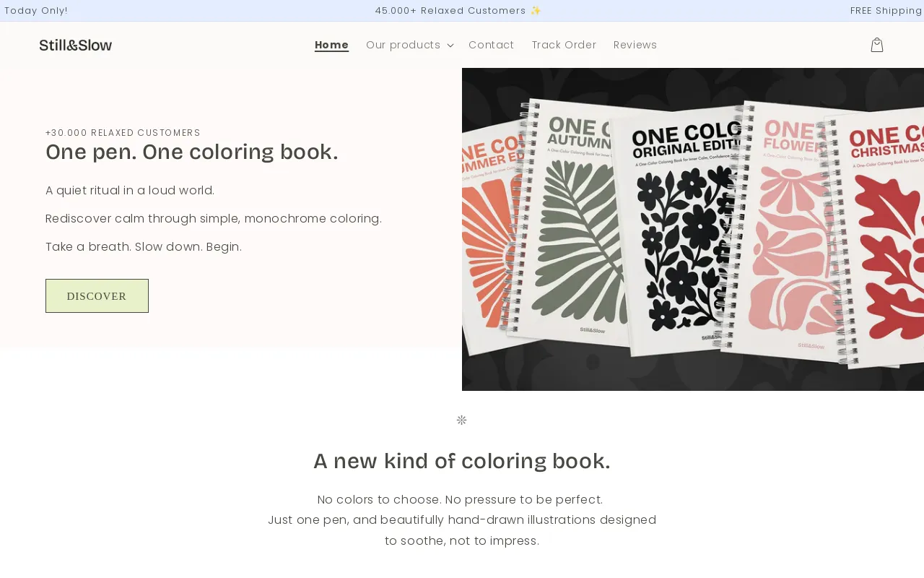924x578 pixels.
Task: Navigate to Track Order
Action: click(x=564, y=45)
